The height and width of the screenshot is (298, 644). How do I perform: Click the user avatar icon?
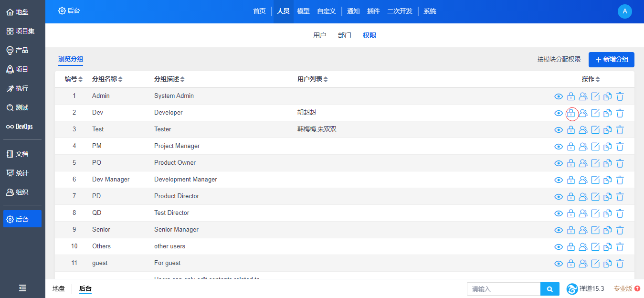coord(624,11)
